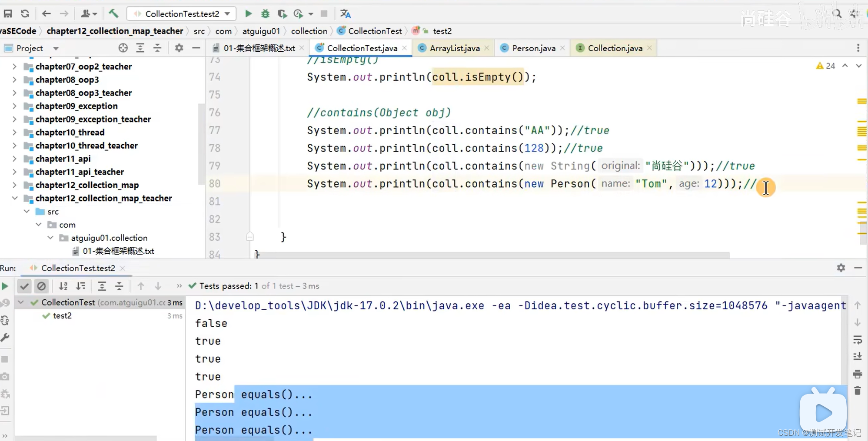Go to next highlighted error arrow

point(858,66)
